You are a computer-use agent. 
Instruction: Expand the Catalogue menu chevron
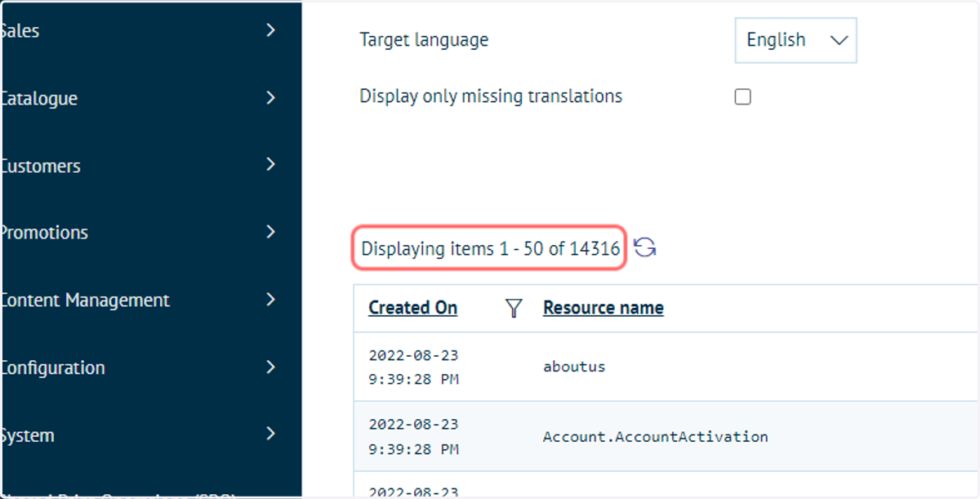point(271,98)
